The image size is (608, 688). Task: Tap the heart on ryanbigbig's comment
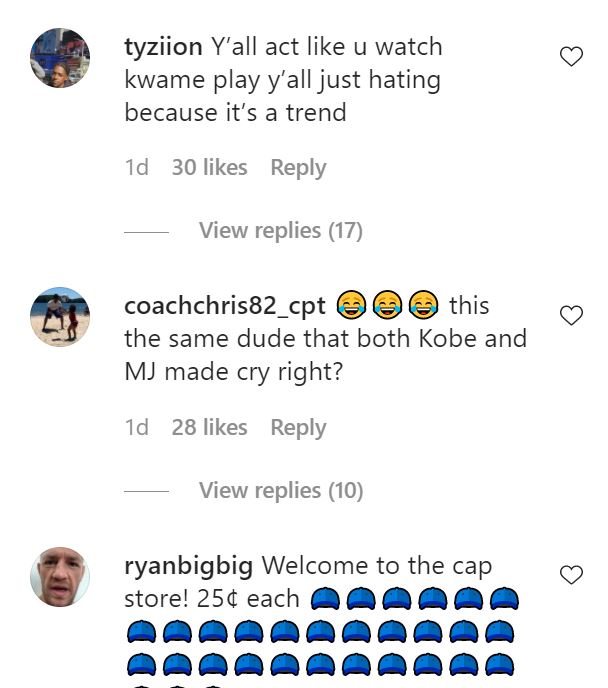[x=571, y=575]
